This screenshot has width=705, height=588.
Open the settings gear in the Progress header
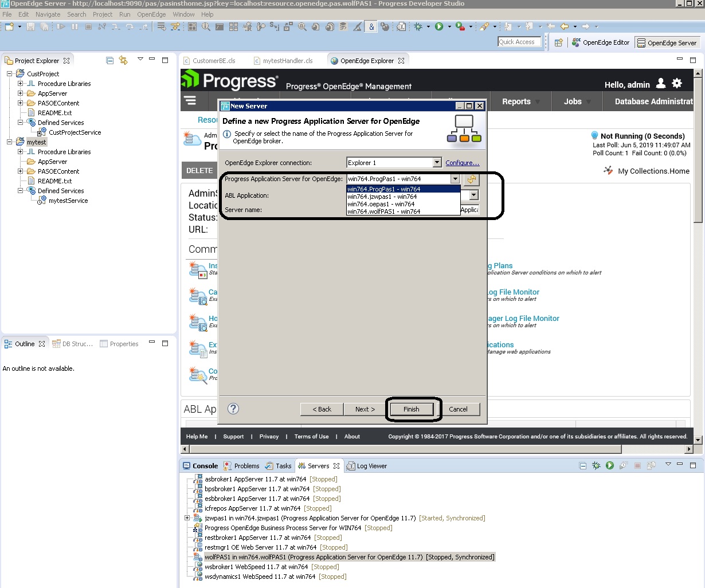click(x=677, y=84)
